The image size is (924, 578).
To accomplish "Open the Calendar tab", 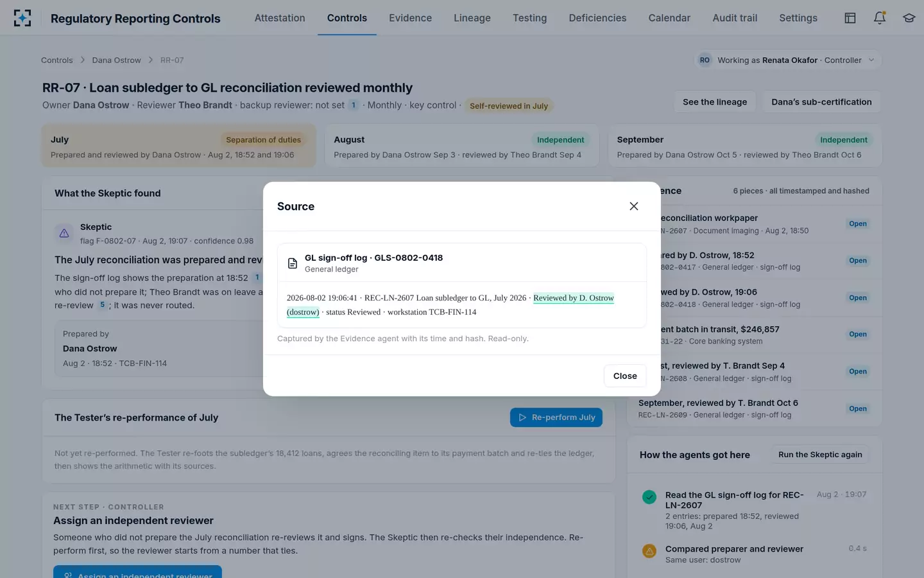I will click(669, 18).
